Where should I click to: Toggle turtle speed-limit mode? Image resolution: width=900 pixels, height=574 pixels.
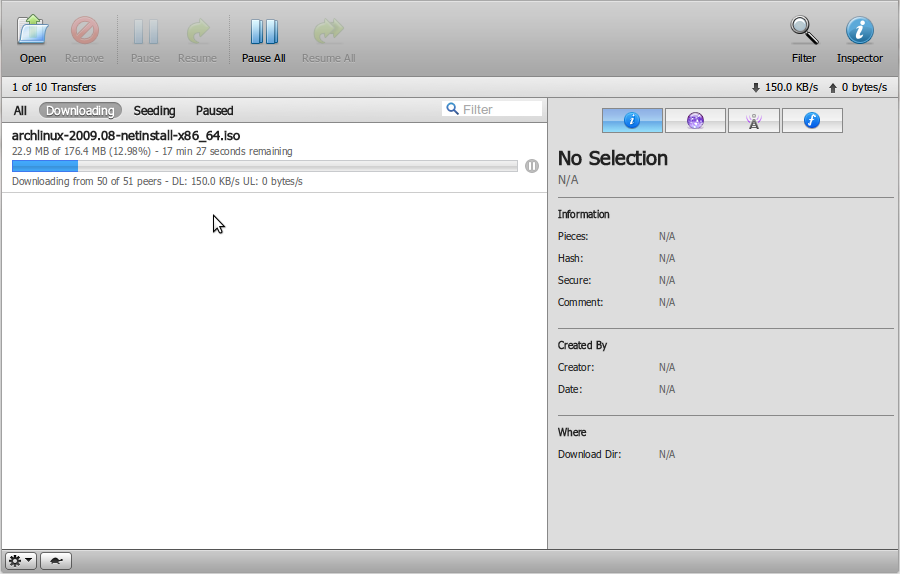click(x=56, y=561)
